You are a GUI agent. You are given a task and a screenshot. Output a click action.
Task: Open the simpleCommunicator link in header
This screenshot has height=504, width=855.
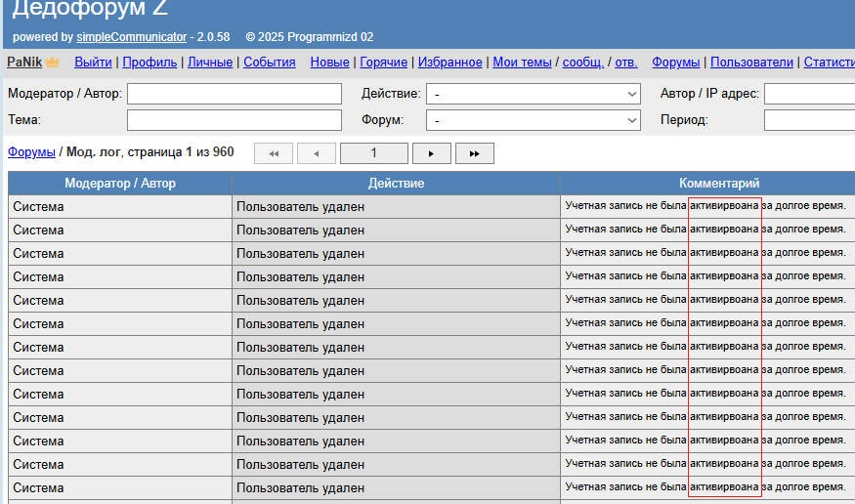pyautogui.click(x=132, y=37)
